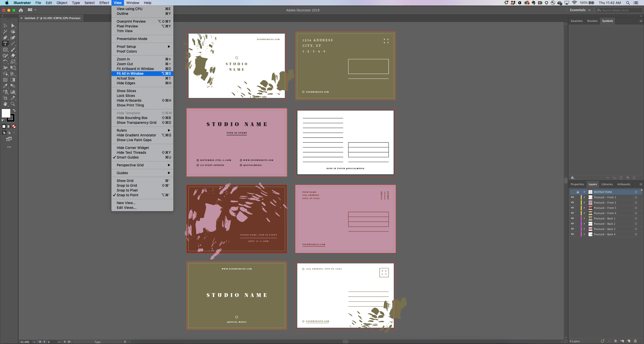Uncheck Smart Guides in View menu
This screenshot has height=344, width=644.
click(128, 157)
